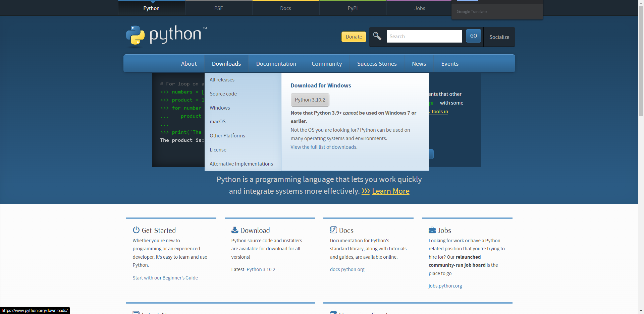Viewport: 644px width, 314px height.
Task: Click the GO search button
Action: pos(473,36)
